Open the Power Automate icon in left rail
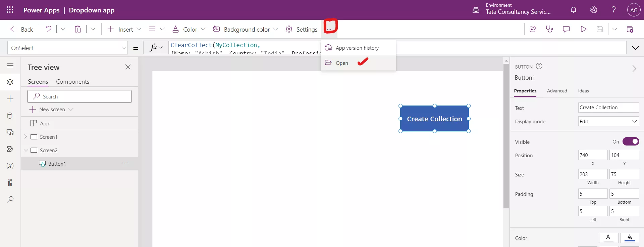Viewport: 644px width, 247px height. pyautogui.click(x=10, y=149)
